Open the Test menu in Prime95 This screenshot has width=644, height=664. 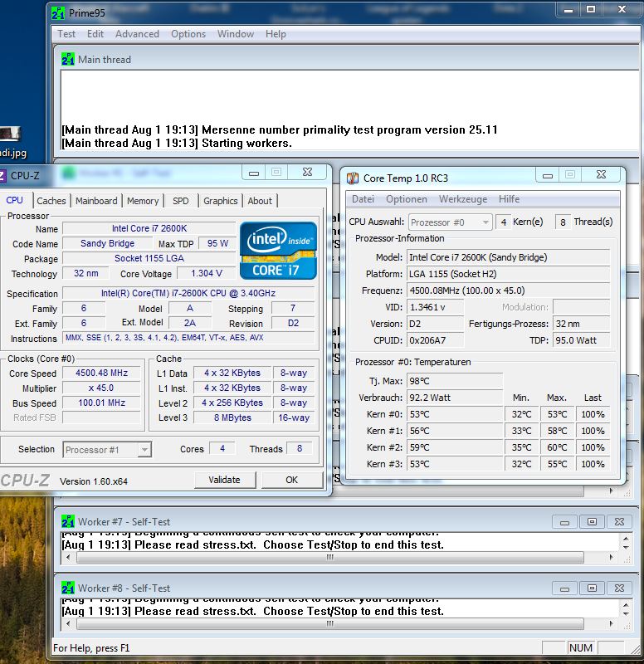point(66,34)
